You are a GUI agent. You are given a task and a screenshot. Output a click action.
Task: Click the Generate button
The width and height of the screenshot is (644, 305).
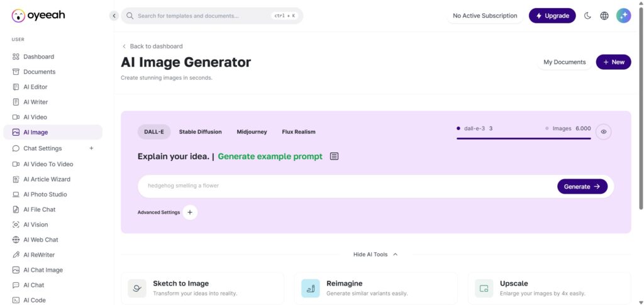(x=582, y=186)
